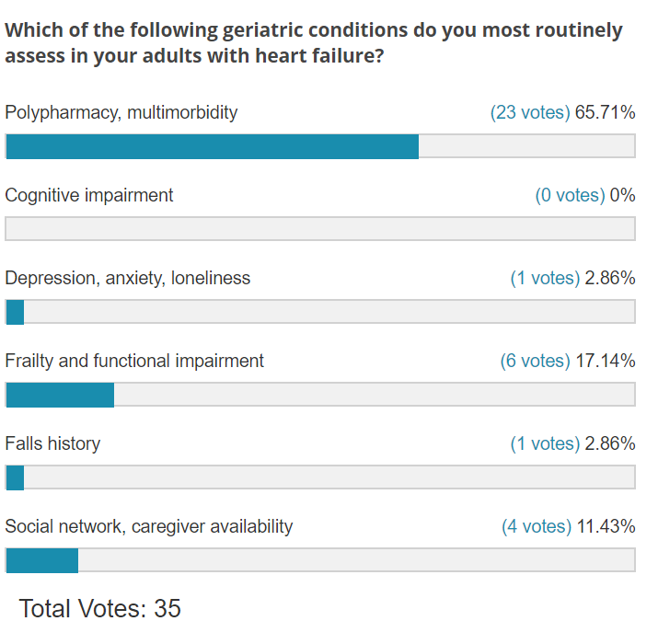The height and width of the screenshot is (644, 658).
Task: Click the "Polypharmacy, multimorbidity" option label
Action: click(121, 113)
